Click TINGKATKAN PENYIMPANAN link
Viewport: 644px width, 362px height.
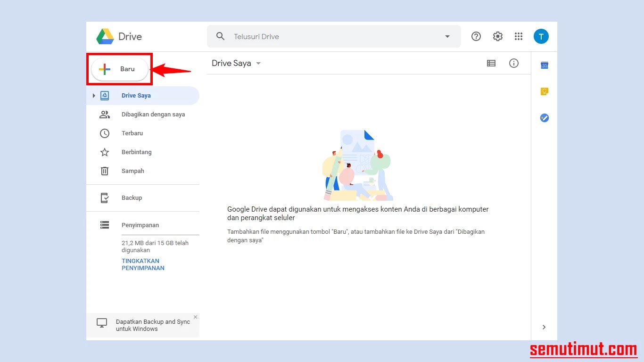pos(143,264)
